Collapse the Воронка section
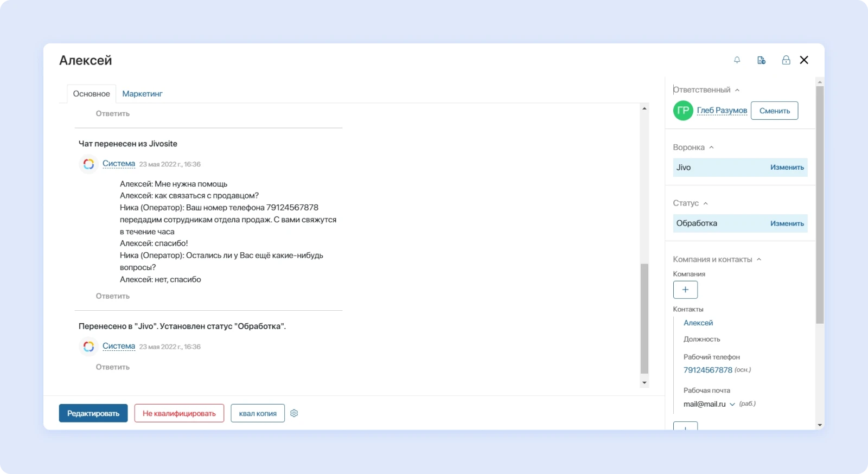The height and width of the screenshot is (474, 868). tap(711, 148)
